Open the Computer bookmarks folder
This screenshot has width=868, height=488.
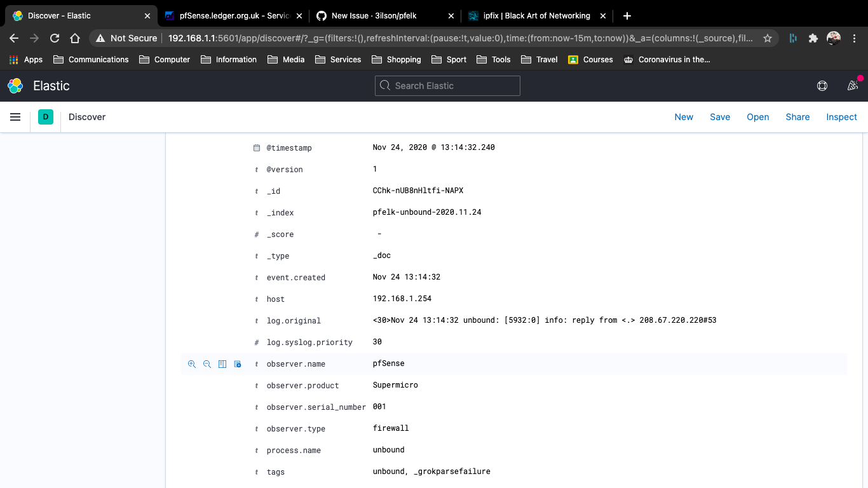tap(164, 59)
